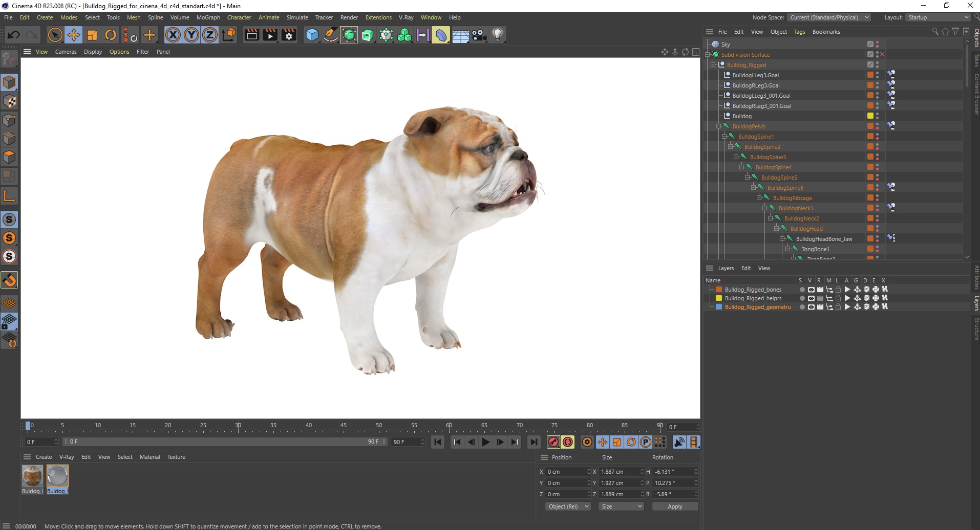Open the viewport Options menu
980x530 pixels.
[x=119, y=52]
